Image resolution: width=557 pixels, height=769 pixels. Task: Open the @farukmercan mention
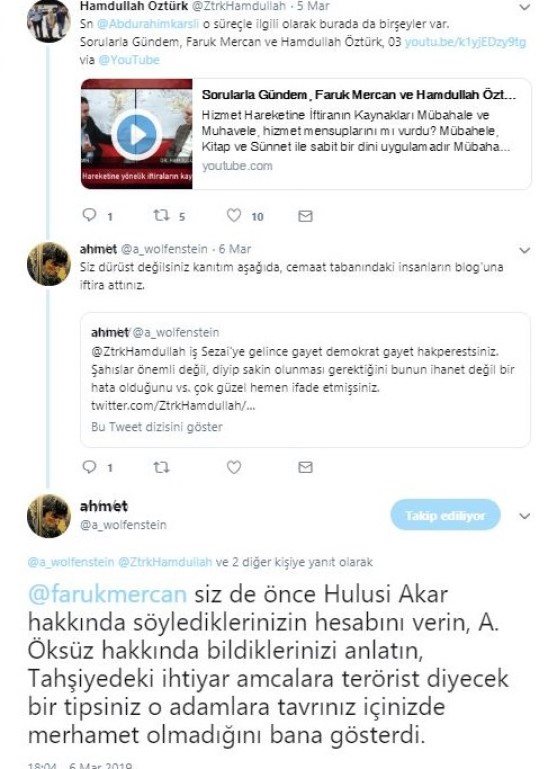(x=107, y=594)
